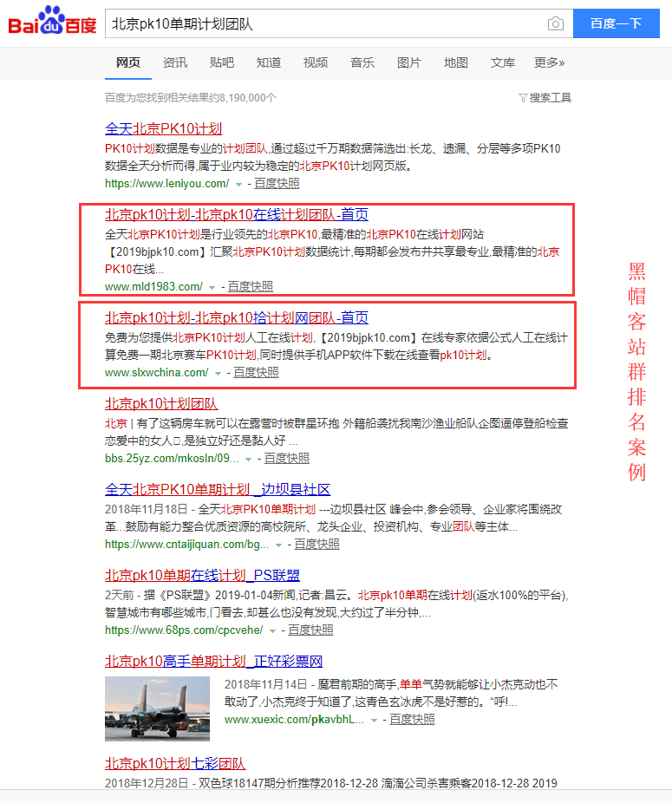Open the https://www.leniyou.com/ URL link
The width and height of the screenshot is (672, 803).
(x=167, y=183)
